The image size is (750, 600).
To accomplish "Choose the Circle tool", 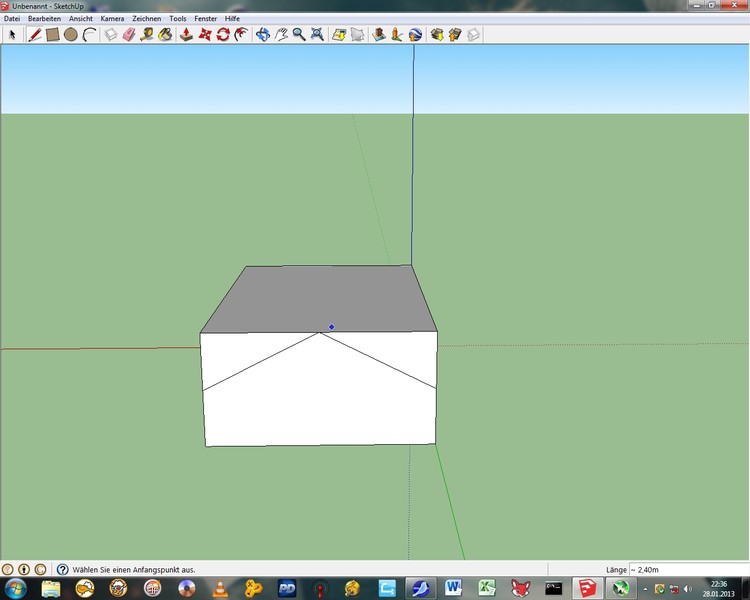I will pyautogui.click(x=71, y=34).
